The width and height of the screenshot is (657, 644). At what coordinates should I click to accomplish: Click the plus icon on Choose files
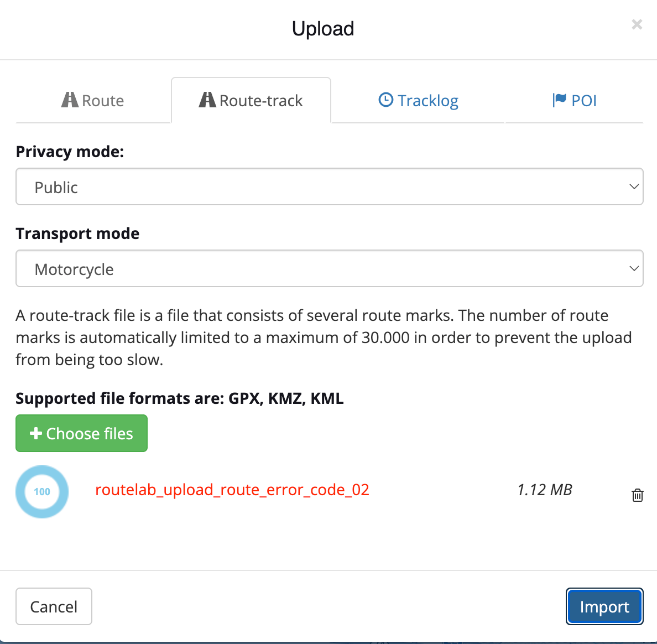[x=36, y=433]
